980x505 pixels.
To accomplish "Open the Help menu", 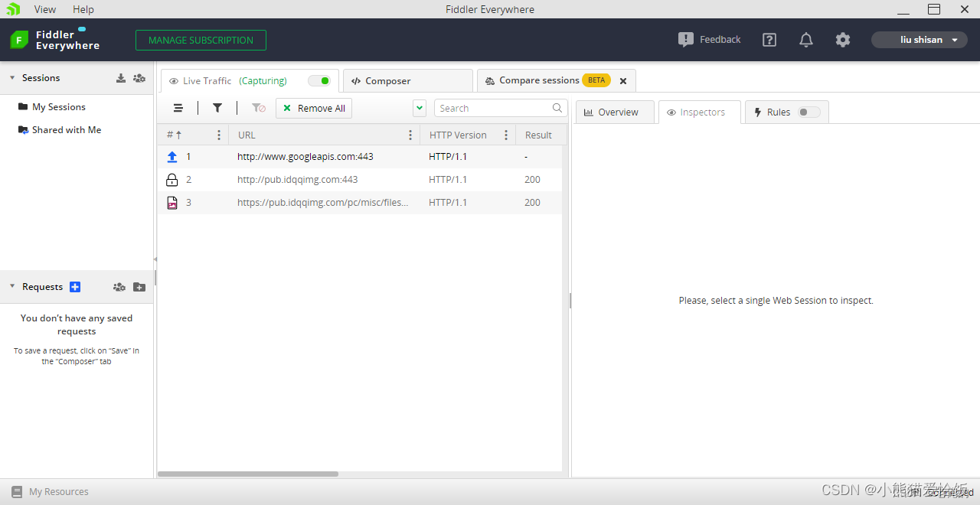I will pyautogui.click(x=83, y=9).
